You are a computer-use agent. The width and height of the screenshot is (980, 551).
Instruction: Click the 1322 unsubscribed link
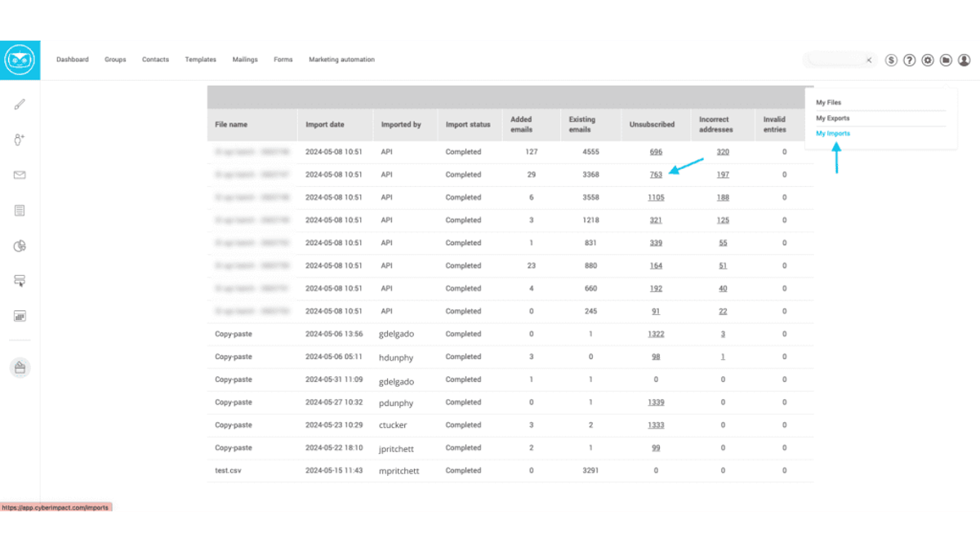point(656,335)
